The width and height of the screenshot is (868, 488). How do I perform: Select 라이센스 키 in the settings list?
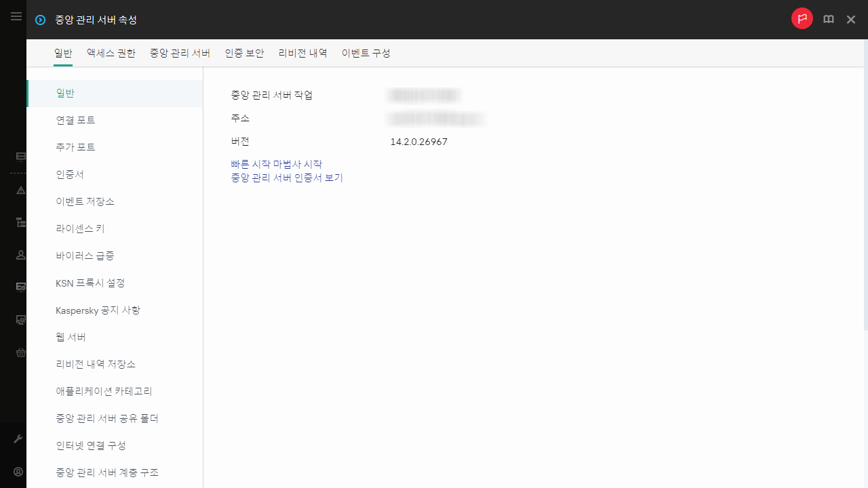pyautogui.click(x=80, y=228)
